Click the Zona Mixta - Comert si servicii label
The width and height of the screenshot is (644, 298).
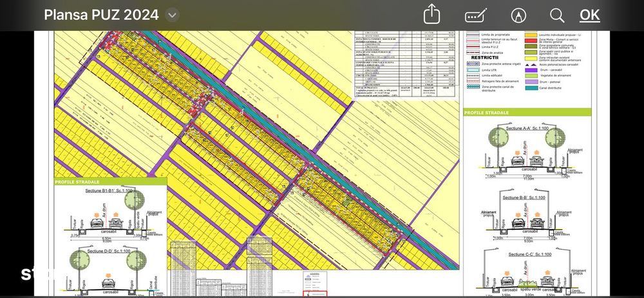pos(558,41)
